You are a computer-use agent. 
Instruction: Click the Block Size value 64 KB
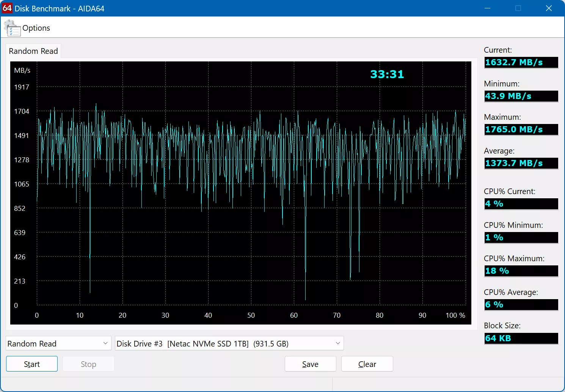pyautogui.click(x=521, y=339)
